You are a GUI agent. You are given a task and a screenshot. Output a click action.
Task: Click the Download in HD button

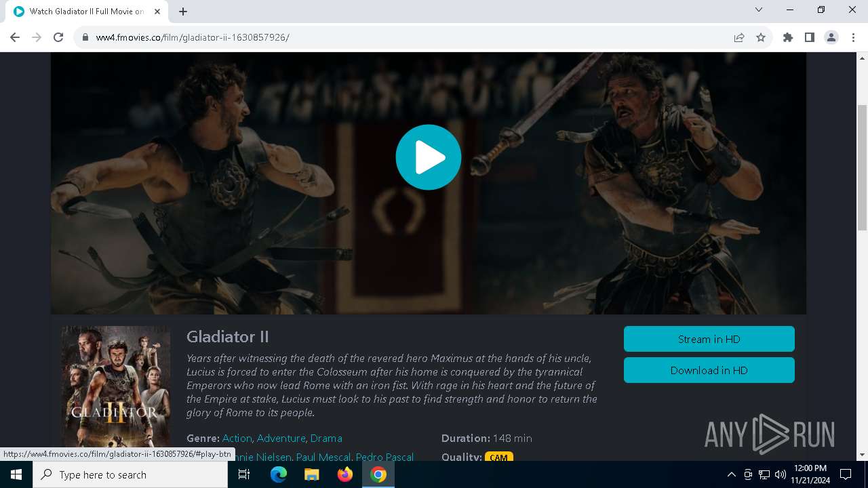(709, 370)
